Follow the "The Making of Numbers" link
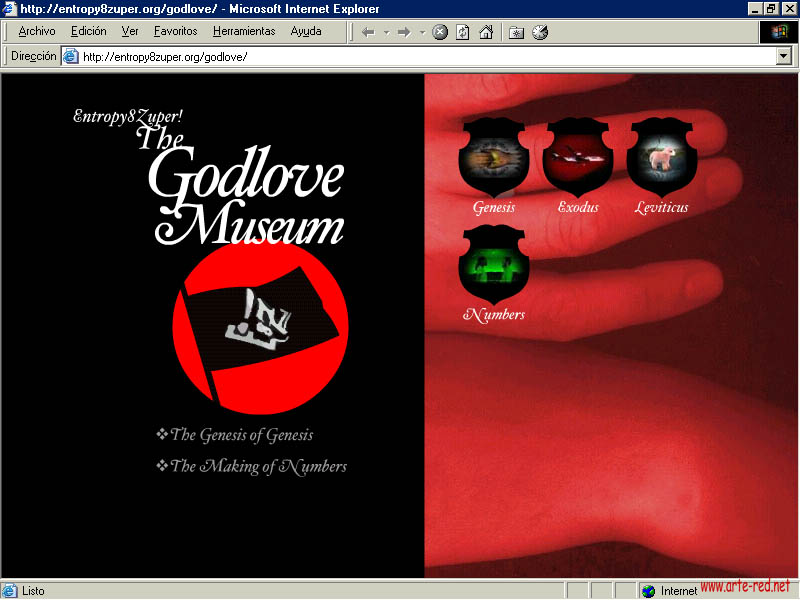Screen dimensions: 800x600 pyautogui.click(x=258, y=466)
